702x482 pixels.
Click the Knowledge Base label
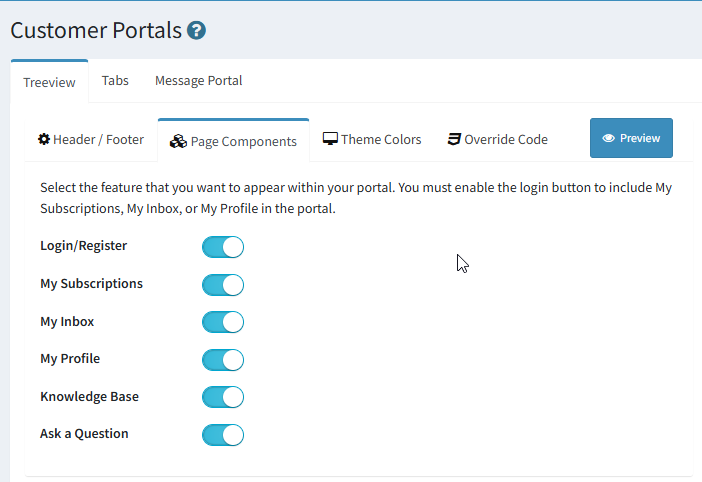pyautogui.click(x=90, y=397)
